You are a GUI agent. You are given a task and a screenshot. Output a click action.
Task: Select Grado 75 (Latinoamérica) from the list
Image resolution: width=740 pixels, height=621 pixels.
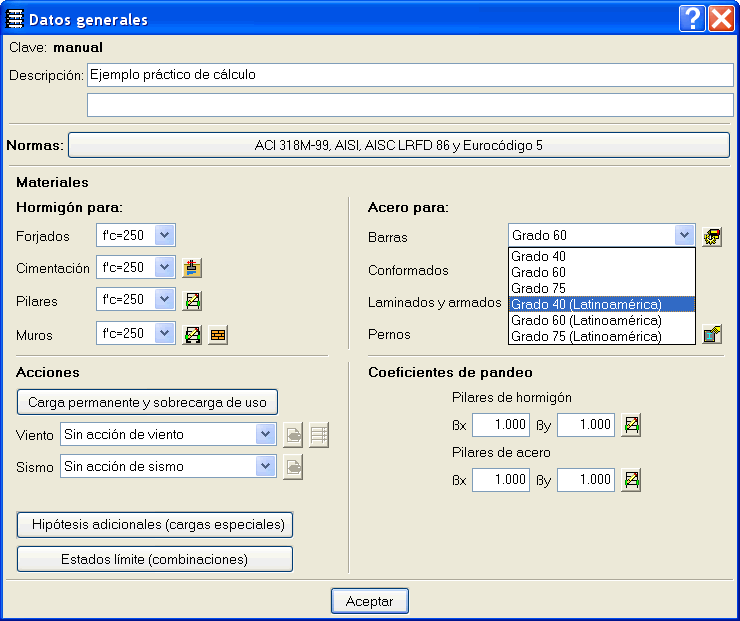click(586, 337)
